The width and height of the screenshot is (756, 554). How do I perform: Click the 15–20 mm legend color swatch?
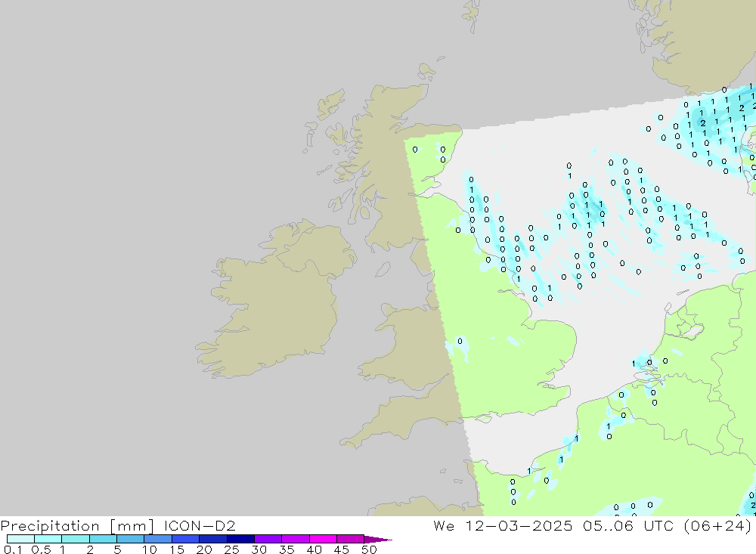pos(185,539)
